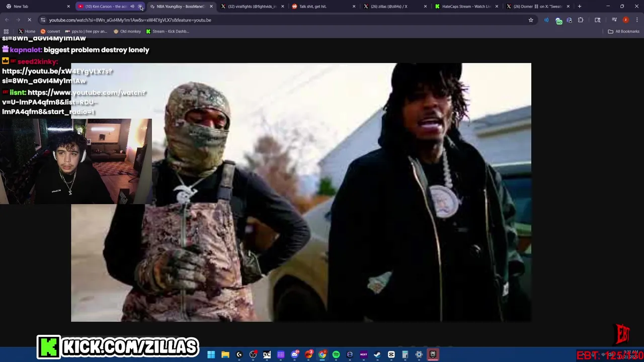The height and width of the screenshot is (362, 644).
Task: Switch to the viralfights X tab
Action: click(x=252, y=7)
